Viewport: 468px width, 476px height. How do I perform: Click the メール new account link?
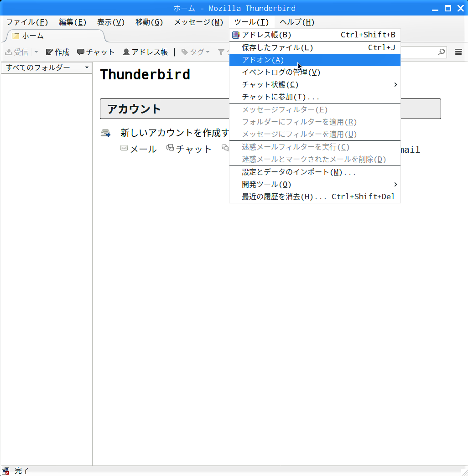pyautogui.click(x=139, y=149)
